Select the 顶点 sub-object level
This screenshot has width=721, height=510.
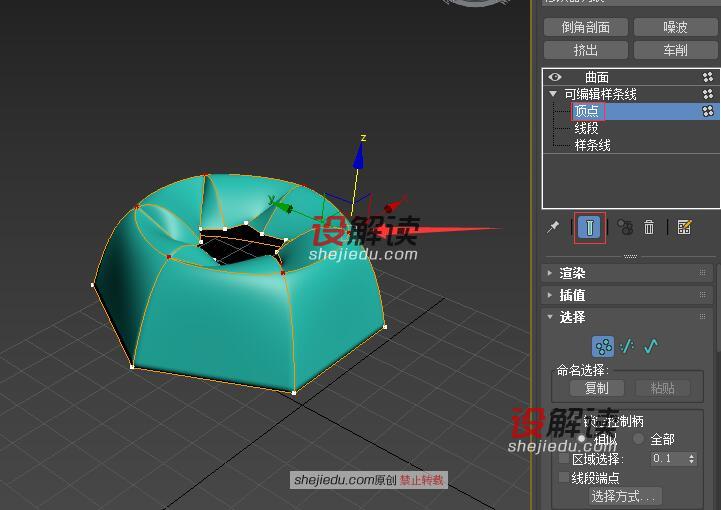click(587, 111)
